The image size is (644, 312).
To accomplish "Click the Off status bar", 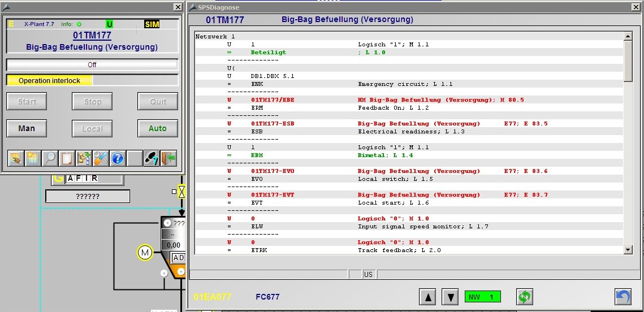I will click(x=92, y=65).
